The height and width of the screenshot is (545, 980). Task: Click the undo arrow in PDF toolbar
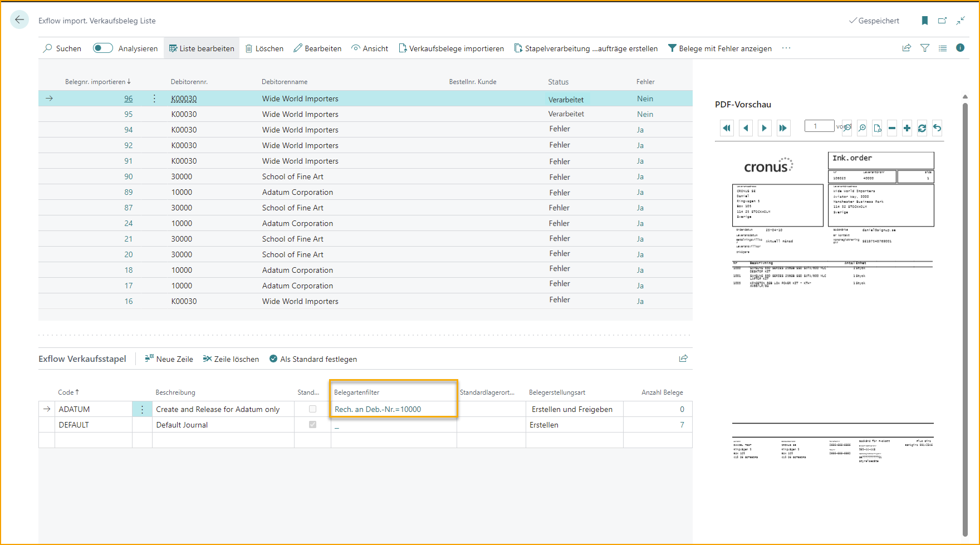[937, 128]
